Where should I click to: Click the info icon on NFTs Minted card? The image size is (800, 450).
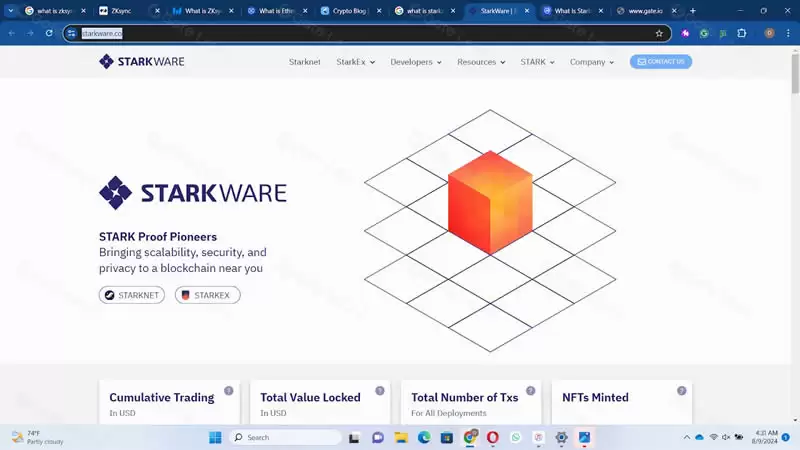(681, 391)
